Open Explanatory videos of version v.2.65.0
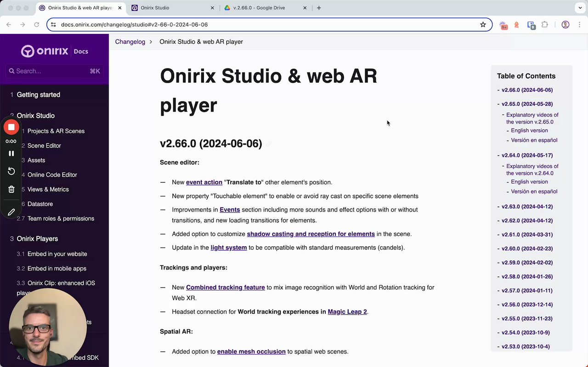Image resolution: width=588 pixels, height=367 pixels. (x=532, y=119)
